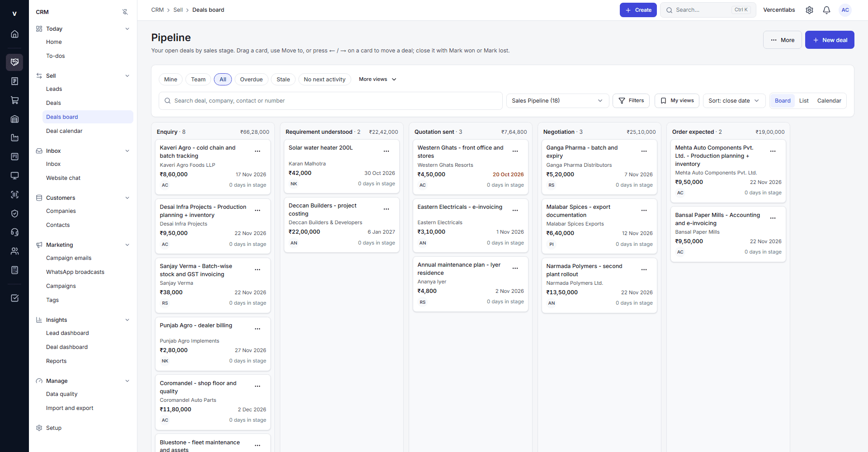
Task: Collapse the Marketing sidebar section
Action: [127, 245]
